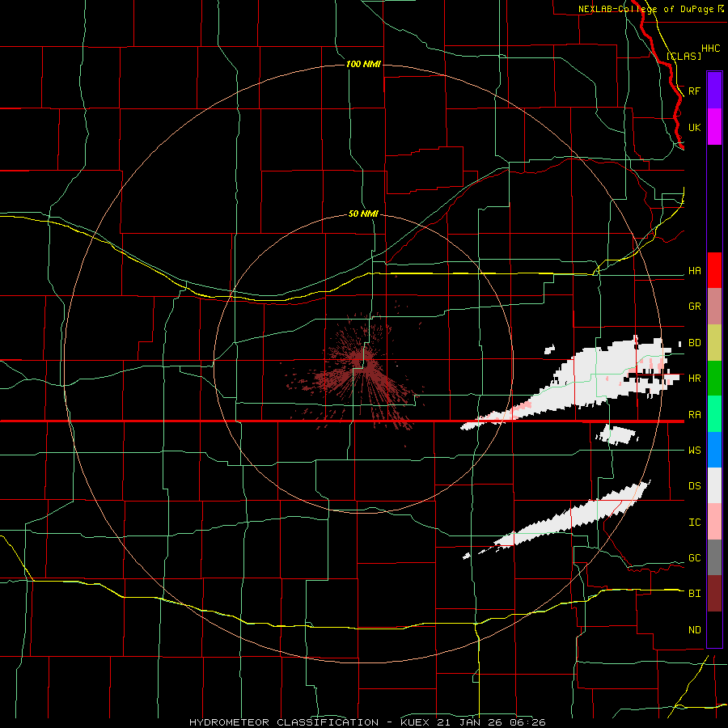The height and width of the screenshot is (728, 728).
Task: Click the DS legend label
Action: tap(695, 486)
